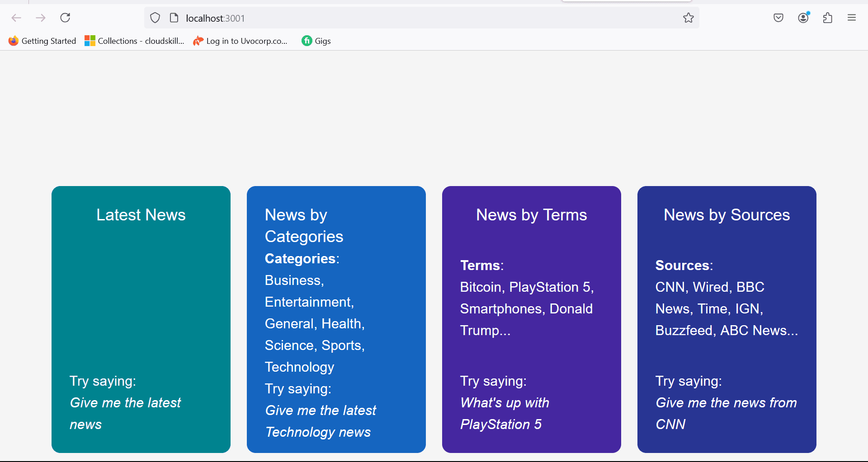The width and height of the screenshot is (868, 462).
Task: Select the News by Sources card title
Action: click(x=727, y=215)
